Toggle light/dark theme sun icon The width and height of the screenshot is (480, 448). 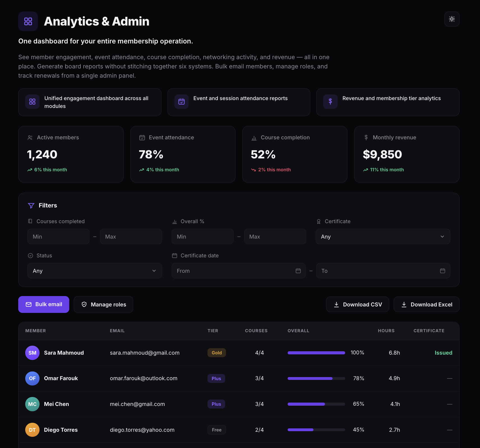[452, 19]
